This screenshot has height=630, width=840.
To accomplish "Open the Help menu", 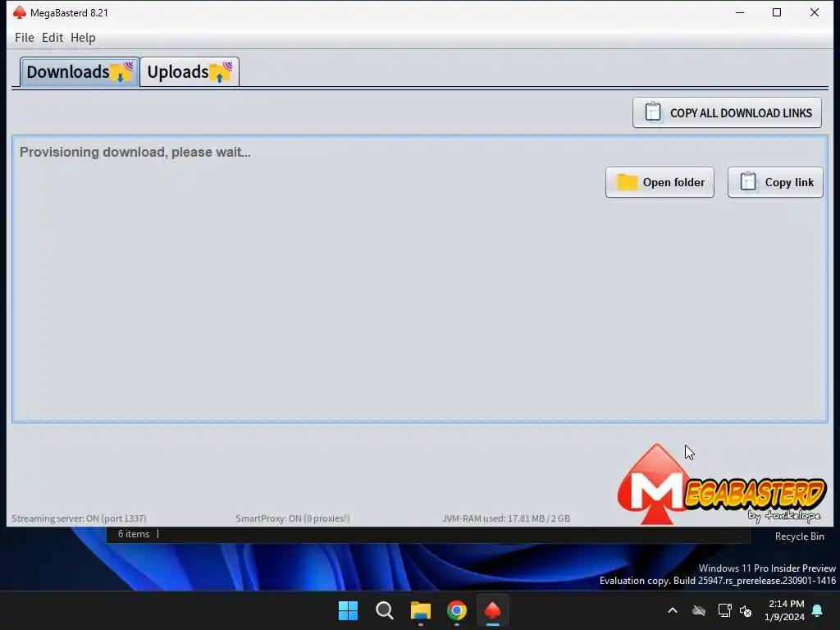I will click(83, 38).
